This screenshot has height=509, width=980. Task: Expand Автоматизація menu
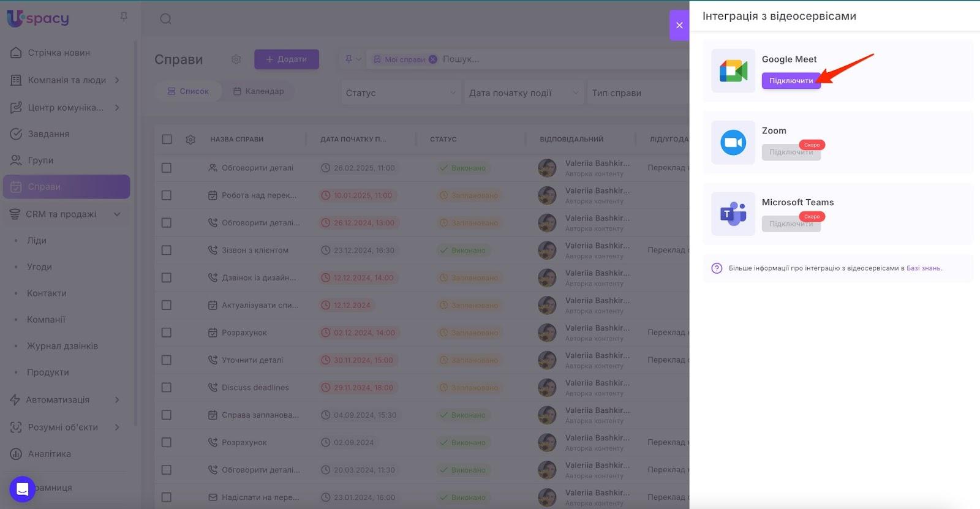pyautogui.click(x=117, y=400)
